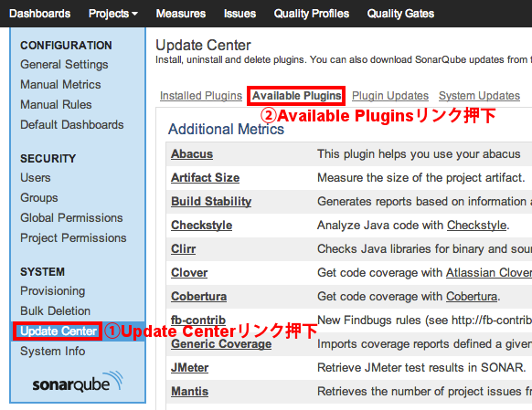Expand the Projects dropdown menu
The image size is (532, 410).
pyautogui.click(x=113, y=14)
